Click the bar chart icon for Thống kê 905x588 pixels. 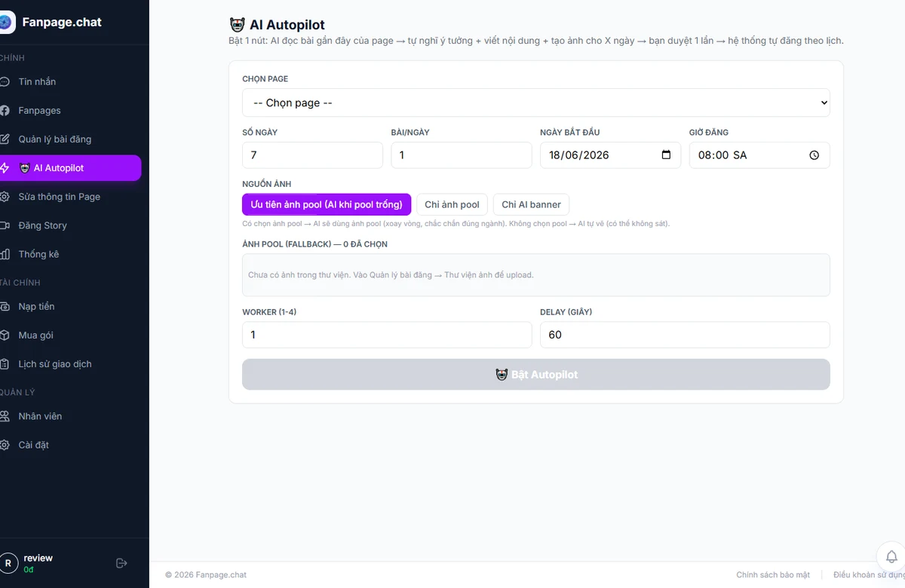[x=5, y=254]
